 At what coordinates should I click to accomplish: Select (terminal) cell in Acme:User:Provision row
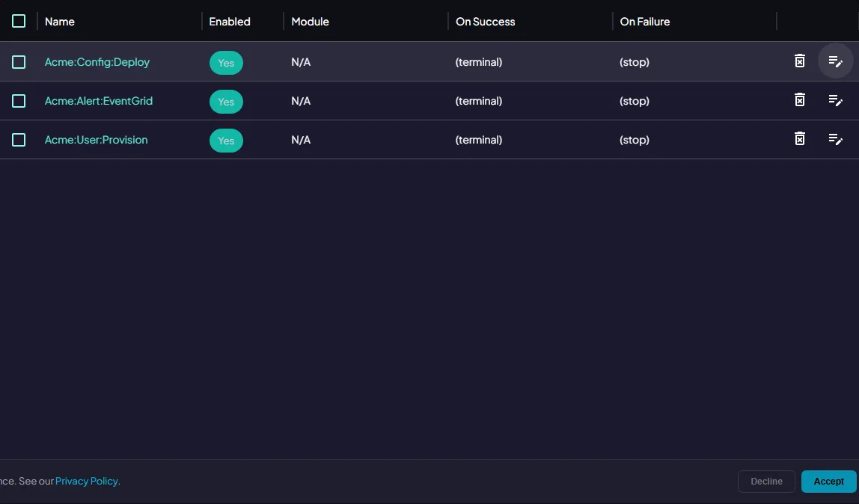(479, 140)
